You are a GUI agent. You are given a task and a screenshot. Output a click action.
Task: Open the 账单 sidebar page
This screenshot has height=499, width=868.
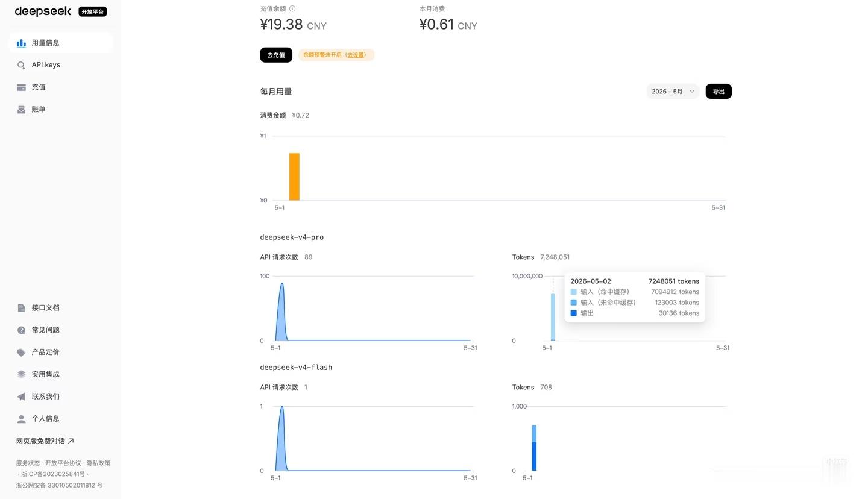61,110
